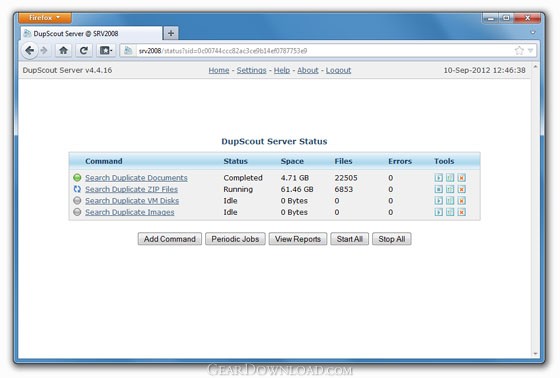The width and height of the screenshot is (560, 378).
Task: Open the bookmarks toolbar button
Action: tap(106, 50)
